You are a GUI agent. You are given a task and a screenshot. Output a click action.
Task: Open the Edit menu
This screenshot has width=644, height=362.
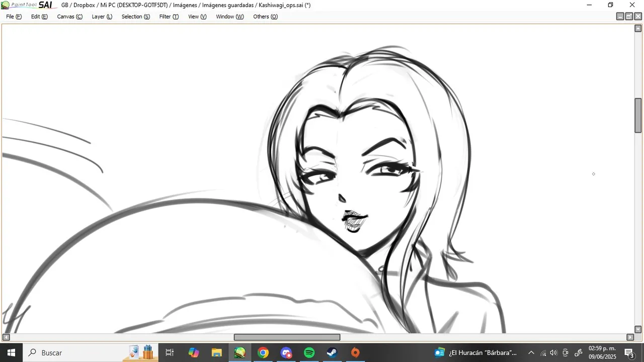[39, 17]
